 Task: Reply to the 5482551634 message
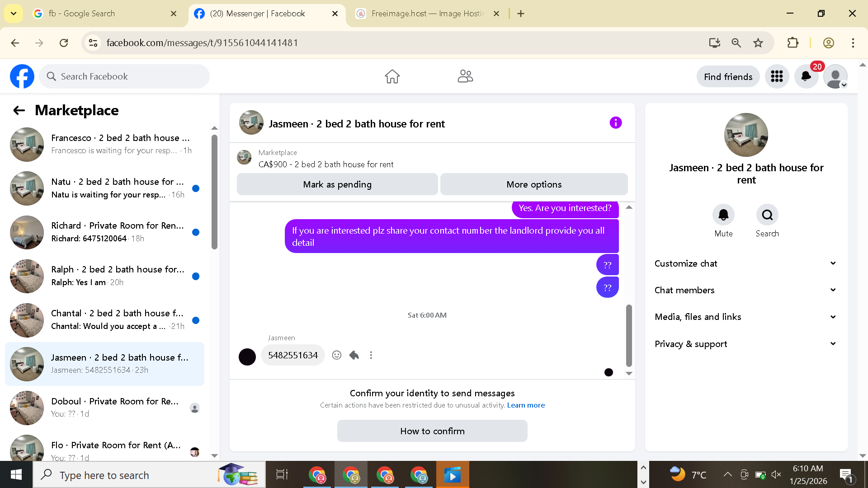(354, 355)
